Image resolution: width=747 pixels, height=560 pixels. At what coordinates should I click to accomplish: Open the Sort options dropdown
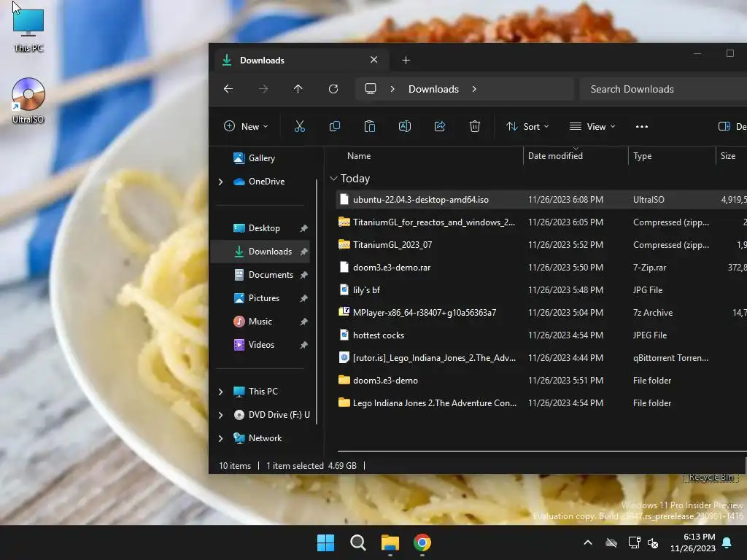(x=527, y=126)
